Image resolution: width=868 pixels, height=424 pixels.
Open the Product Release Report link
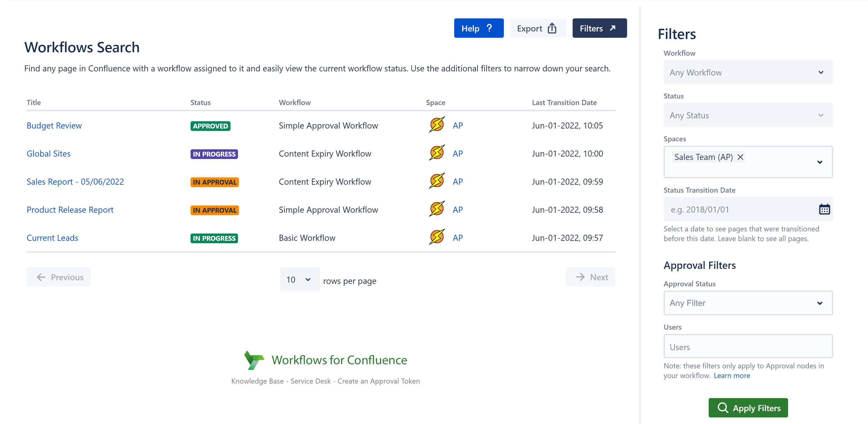click(x=70, y=210)
